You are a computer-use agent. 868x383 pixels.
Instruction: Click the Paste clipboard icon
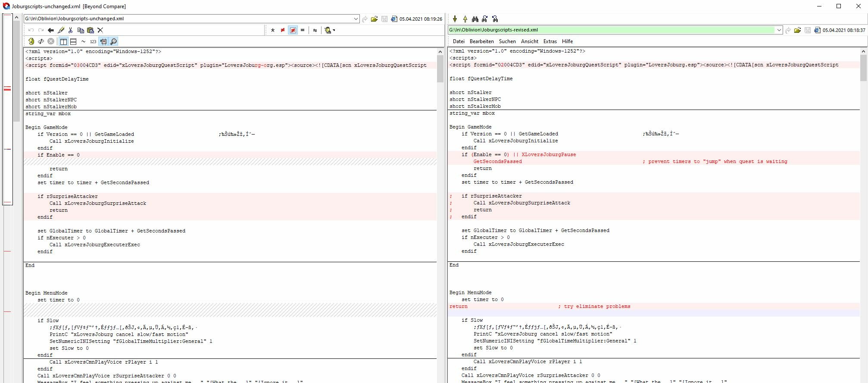[91, 30]
